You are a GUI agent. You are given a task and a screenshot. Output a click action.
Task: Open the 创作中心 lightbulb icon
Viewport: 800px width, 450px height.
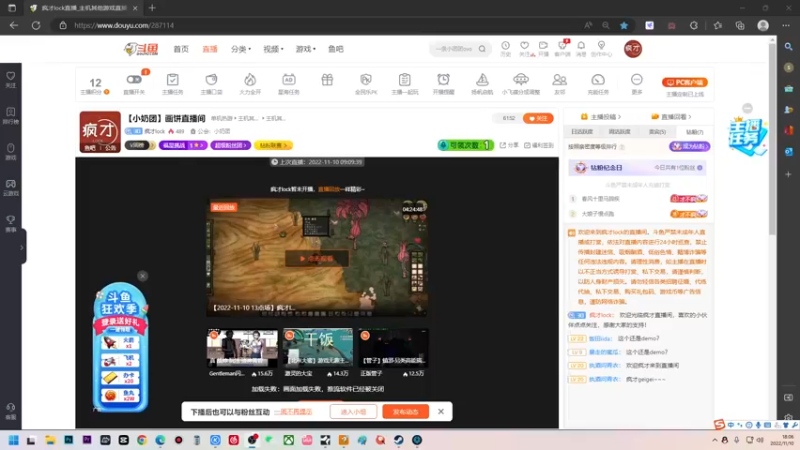[602, 45]
